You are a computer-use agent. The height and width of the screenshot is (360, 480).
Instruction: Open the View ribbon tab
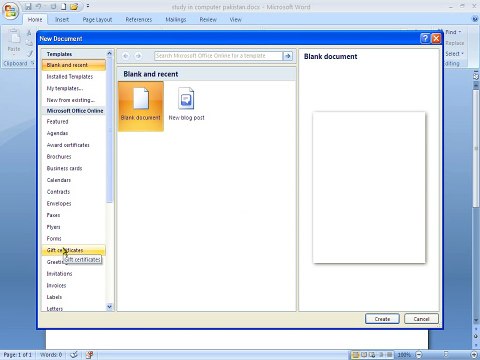coord(235,20)
